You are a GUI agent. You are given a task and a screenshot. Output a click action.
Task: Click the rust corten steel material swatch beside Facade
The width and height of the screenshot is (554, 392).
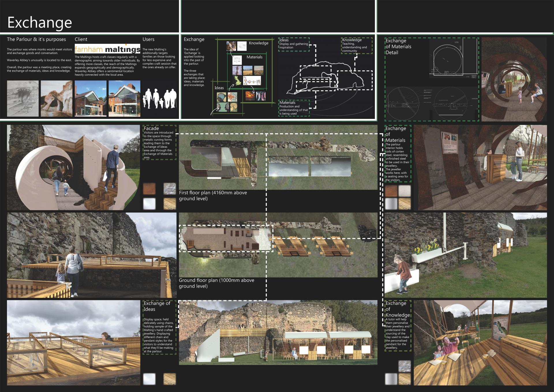coord(149,188)
